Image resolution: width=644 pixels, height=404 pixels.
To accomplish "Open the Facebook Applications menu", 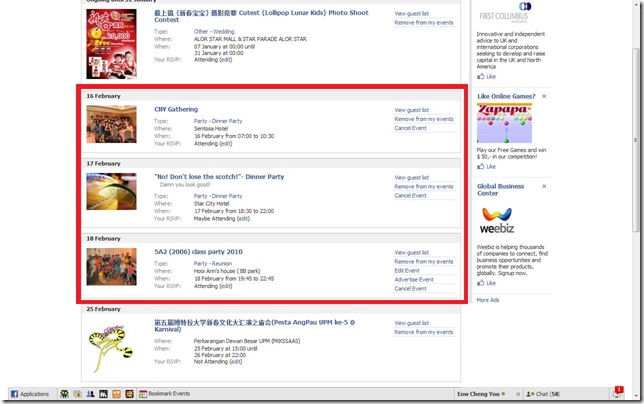I will click(x=30, y=394).
